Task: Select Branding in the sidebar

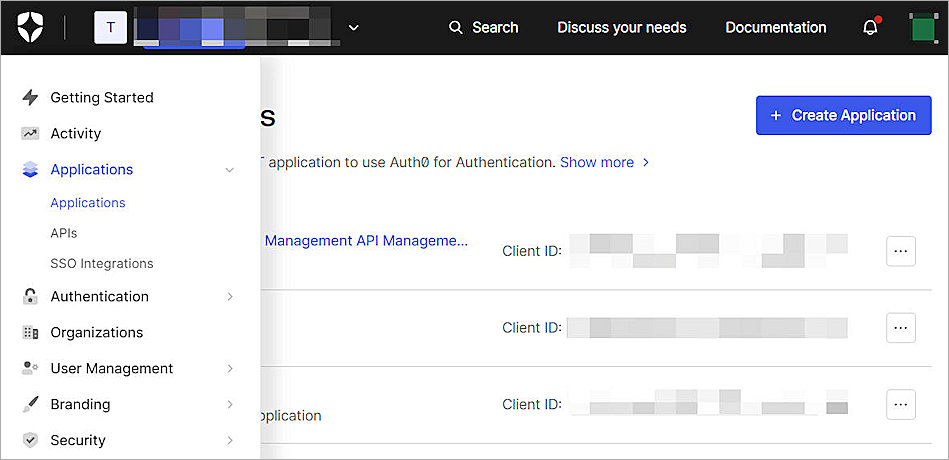Action: 80,404
